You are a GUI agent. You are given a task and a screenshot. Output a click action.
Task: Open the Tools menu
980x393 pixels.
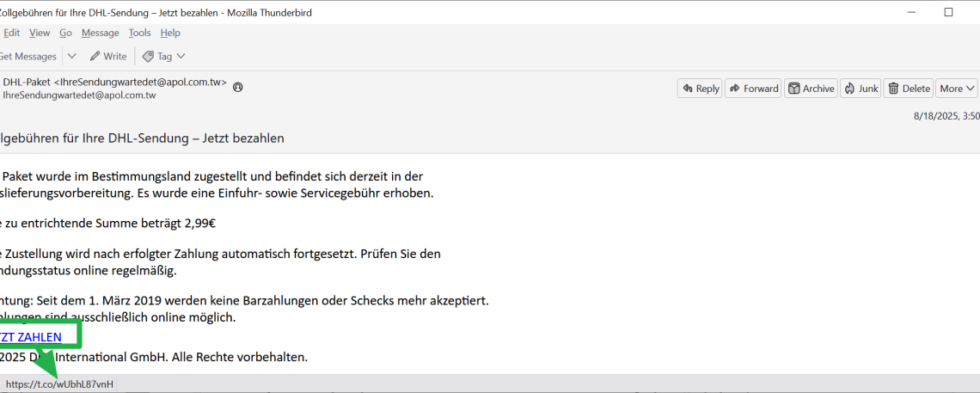(139, 33)
